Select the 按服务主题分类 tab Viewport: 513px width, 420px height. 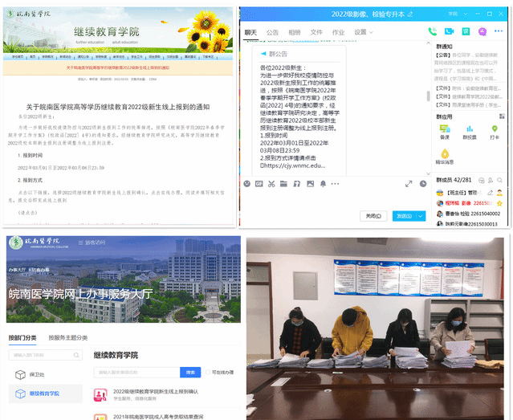(x=68, y=337)
